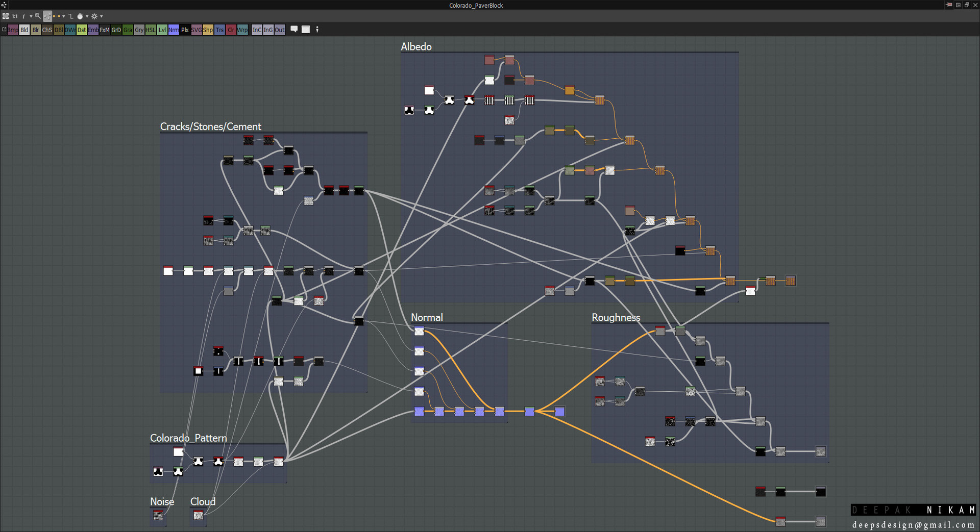This screenshot has height=532, width=980.
Task: Open the graph search magnifier tool
Action: [38, 16]
